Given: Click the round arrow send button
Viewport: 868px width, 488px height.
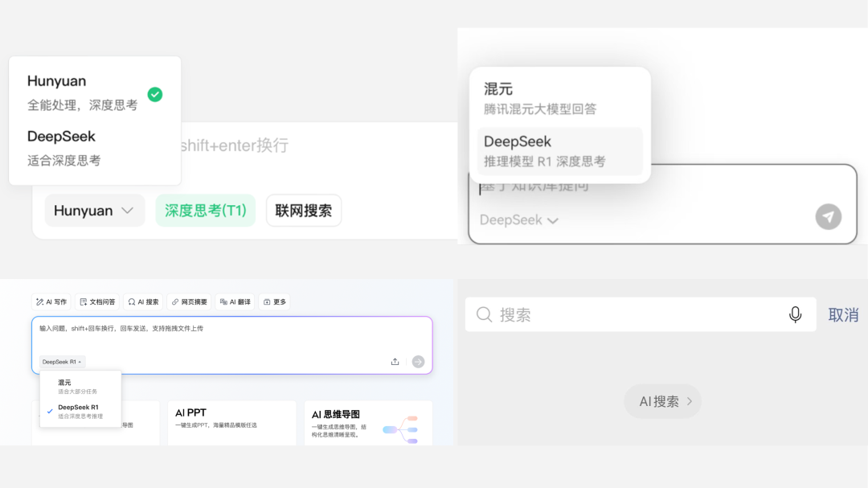Looking at the screenshot, I should click(x=418, y=362).
